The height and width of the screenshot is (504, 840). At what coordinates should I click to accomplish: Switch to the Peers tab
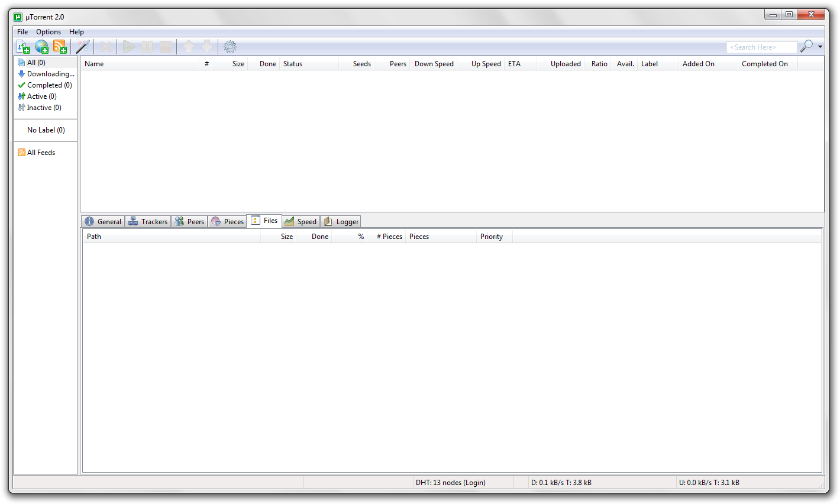(189, 221)
